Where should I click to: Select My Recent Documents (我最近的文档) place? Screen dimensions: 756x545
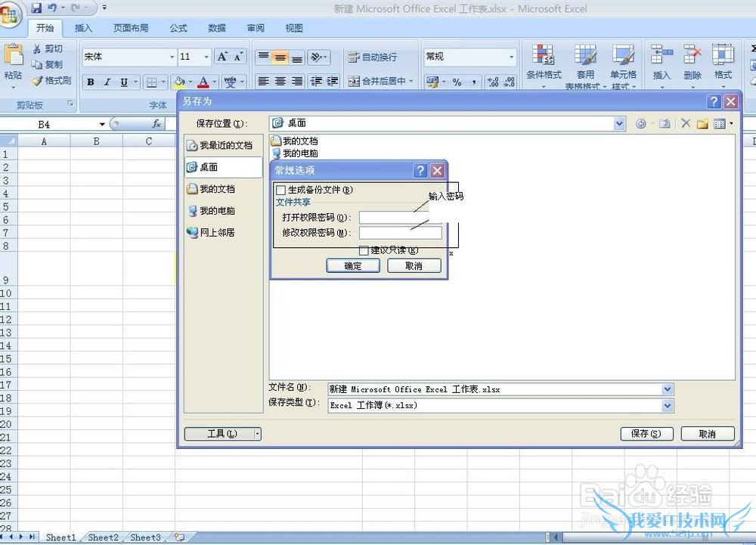pos(223,145)
